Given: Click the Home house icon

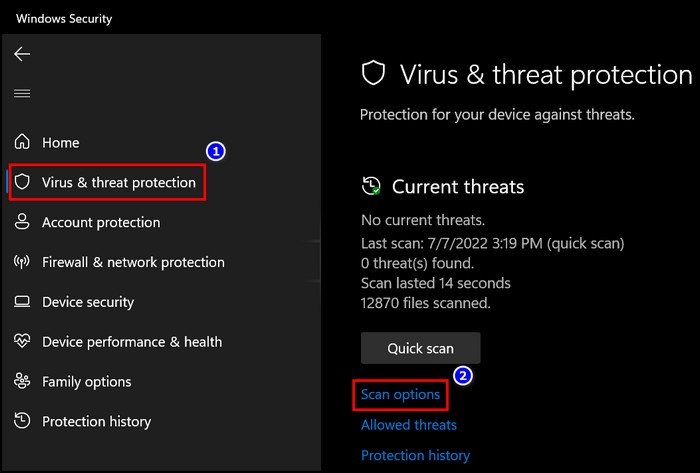Looking at the screenshot, I should [x=22, y=142].
